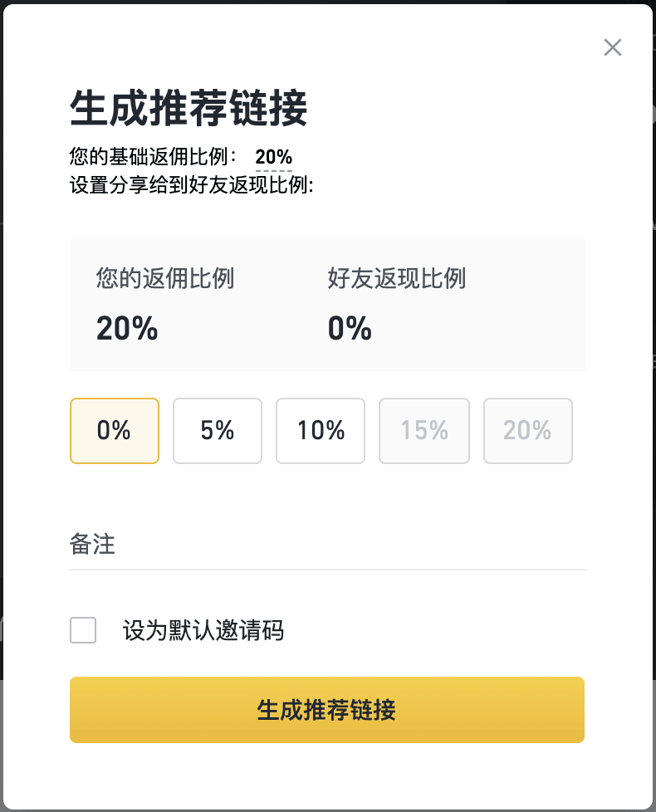Click the disabled 15% rate option
The height and width of the screenshot is (812, 656).
click(424, 430)
